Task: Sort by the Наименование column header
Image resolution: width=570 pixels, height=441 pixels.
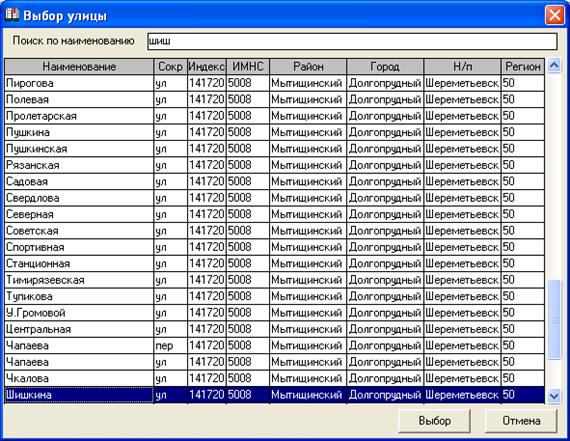Action: point(79,67)
